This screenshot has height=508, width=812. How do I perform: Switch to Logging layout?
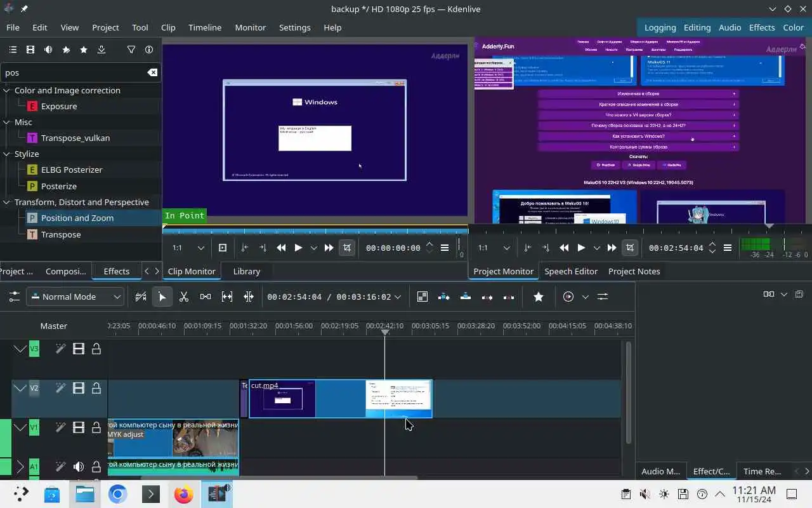(660, 27)
